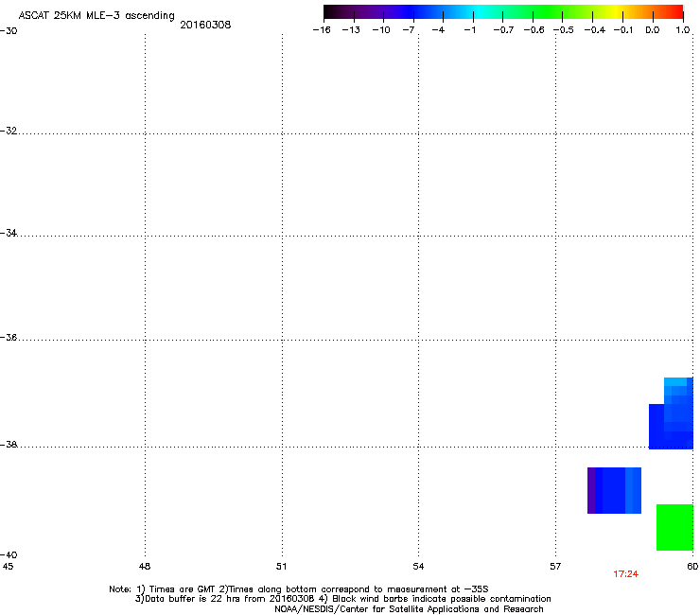Click the ASCAT 25KM MLE-3 ascending title
This screenshot has height=615, width=700.
coord(96,16)
